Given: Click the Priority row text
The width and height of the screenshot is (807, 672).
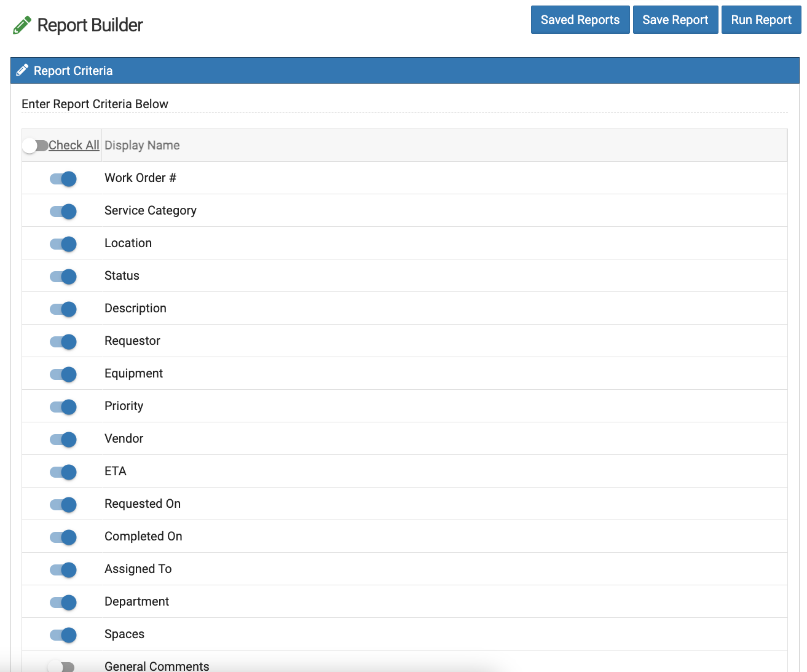Looking at the screenshot, I should [124, 406].
